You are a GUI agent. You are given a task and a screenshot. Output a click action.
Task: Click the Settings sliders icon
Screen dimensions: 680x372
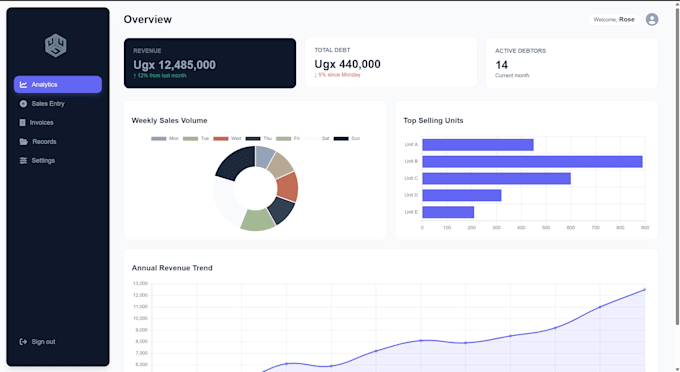click(23, 160)
